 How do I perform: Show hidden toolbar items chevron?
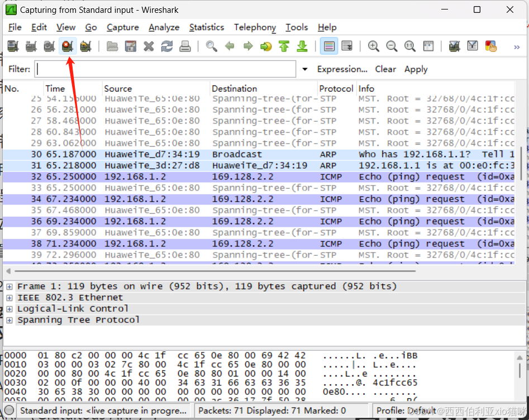click(x=517, y=47)
